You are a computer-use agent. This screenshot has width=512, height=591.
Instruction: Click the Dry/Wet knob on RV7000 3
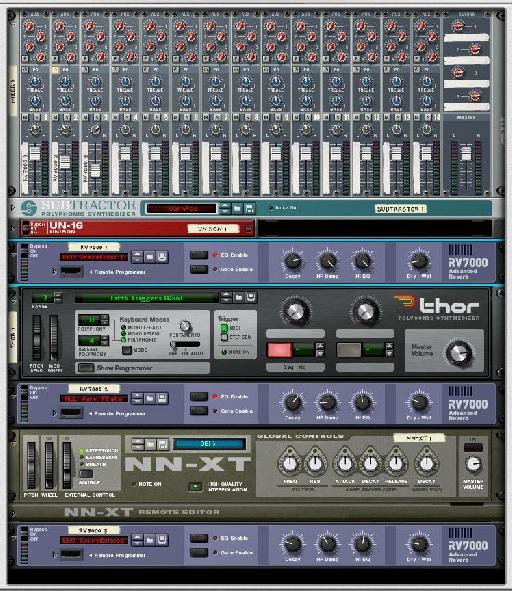click(x=419, y=544)
